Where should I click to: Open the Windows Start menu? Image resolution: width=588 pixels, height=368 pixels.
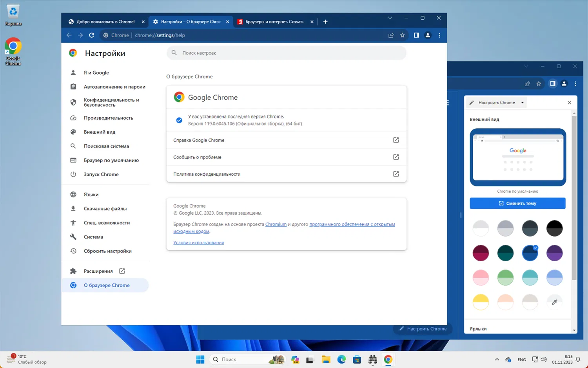200,359
